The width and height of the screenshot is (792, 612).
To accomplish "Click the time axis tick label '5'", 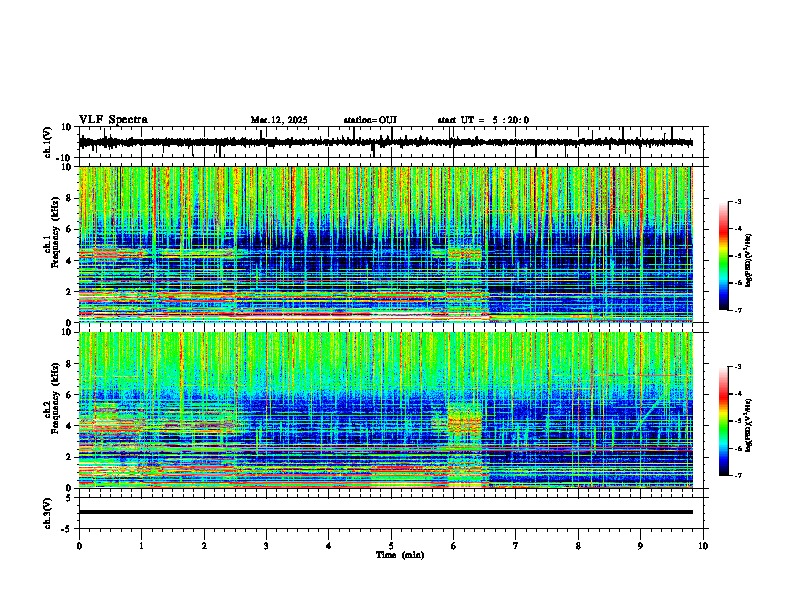I will point(391,546).
